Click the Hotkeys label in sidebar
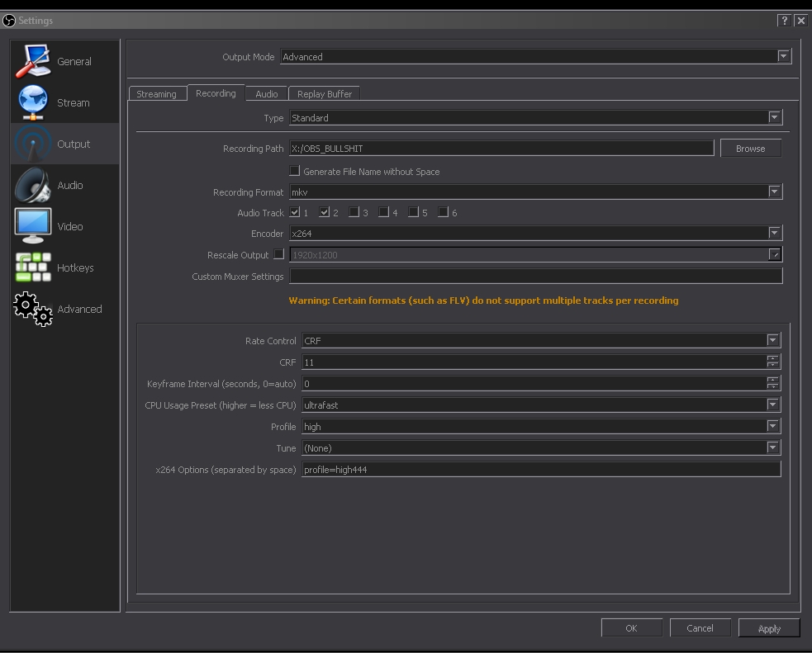This screenshot has width=812, height=653. pyautogui.click(x=75, y=268)
